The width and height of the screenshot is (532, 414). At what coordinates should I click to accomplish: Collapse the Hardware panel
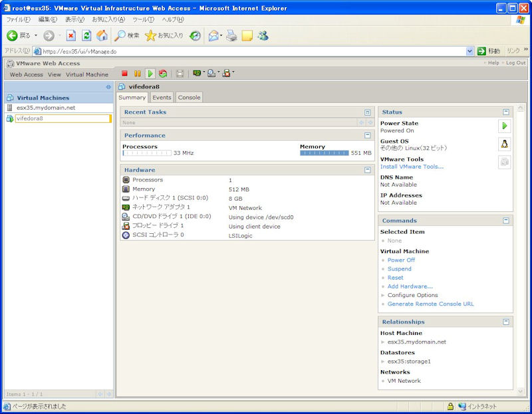[x=368, y=170]
